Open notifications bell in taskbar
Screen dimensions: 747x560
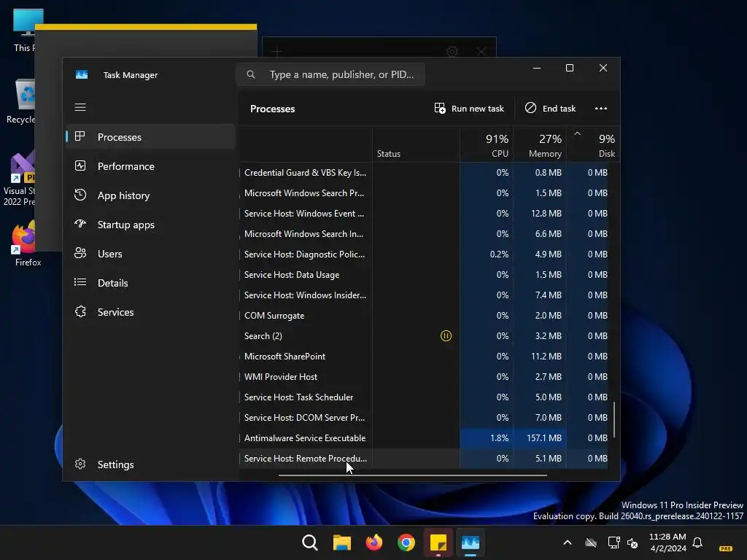(x=697, y=542)
